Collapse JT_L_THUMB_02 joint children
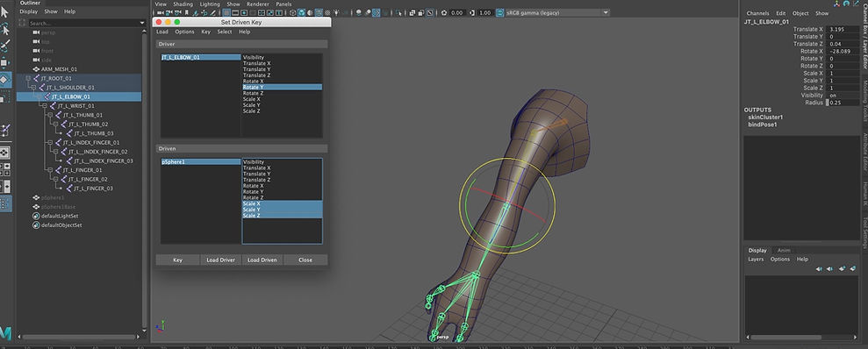The image size is (868, 349). point(56,125)
